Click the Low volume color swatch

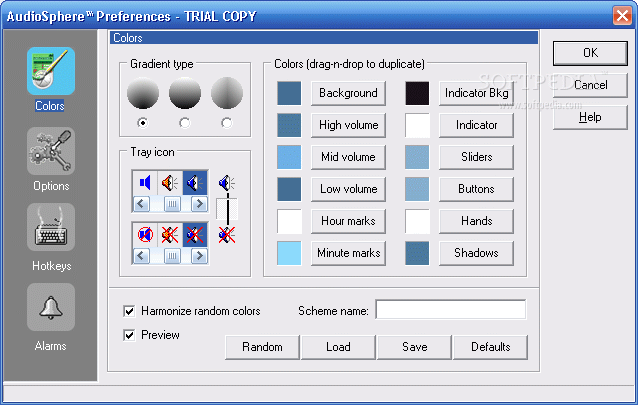289,189
